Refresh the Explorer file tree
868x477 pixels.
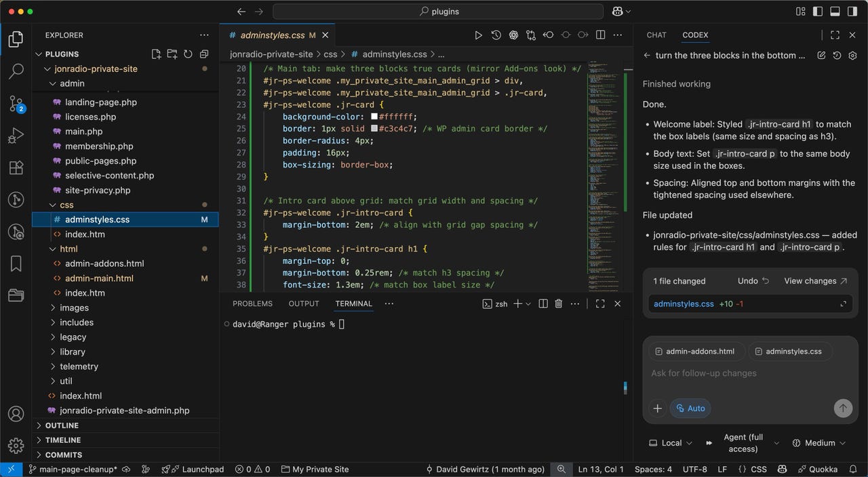(x=188, y=54)
